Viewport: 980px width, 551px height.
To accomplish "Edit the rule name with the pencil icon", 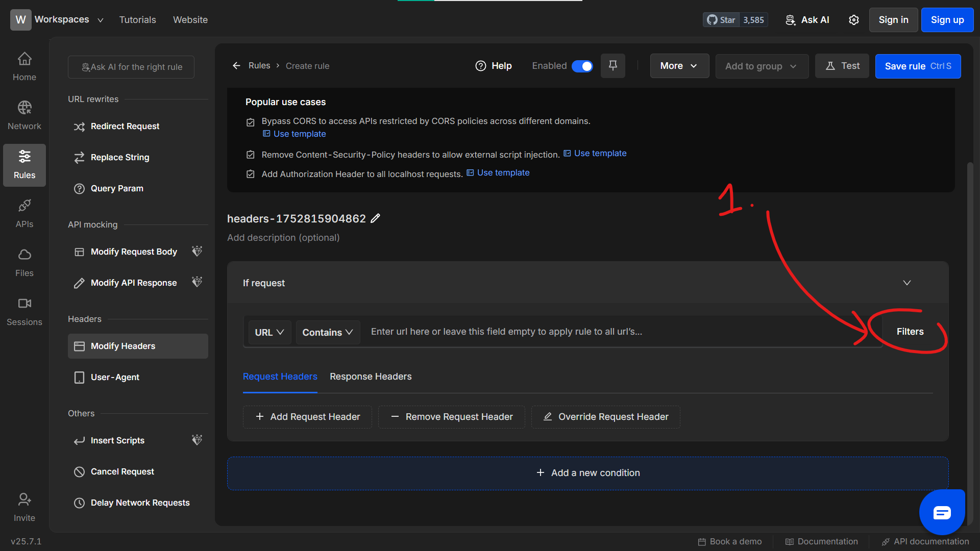I will [x=376, y=218].
